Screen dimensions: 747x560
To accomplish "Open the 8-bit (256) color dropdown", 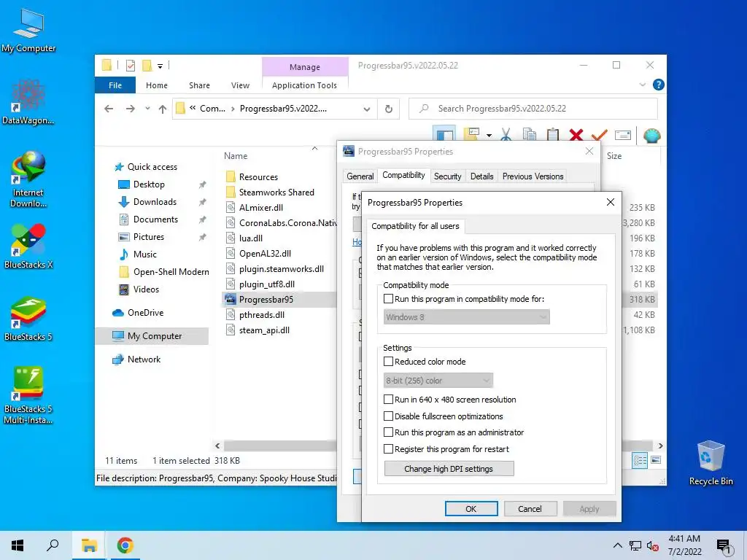I will 438,381.
